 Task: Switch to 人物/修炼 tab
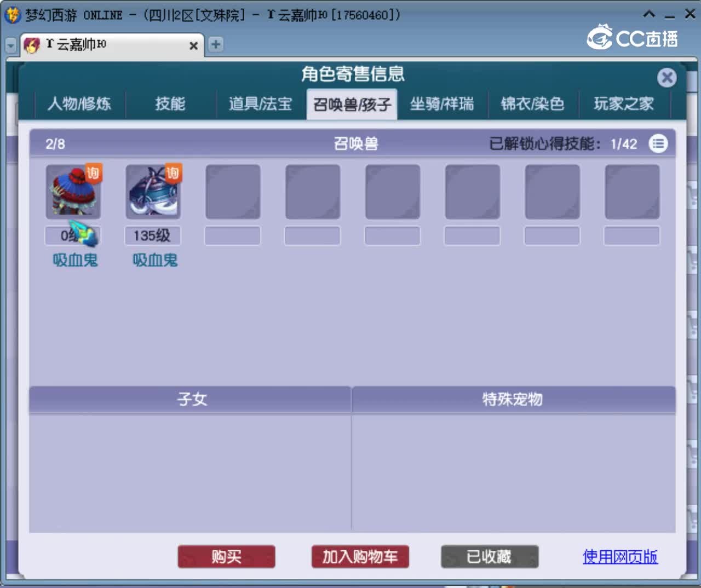[x=79, y=103]
